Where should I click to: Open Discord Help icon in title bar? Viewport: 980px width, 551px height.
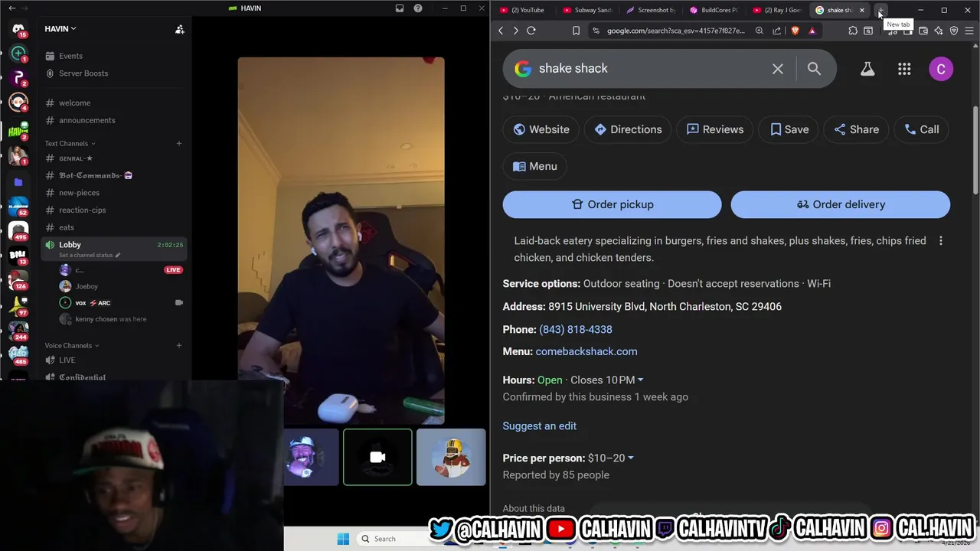418,8
